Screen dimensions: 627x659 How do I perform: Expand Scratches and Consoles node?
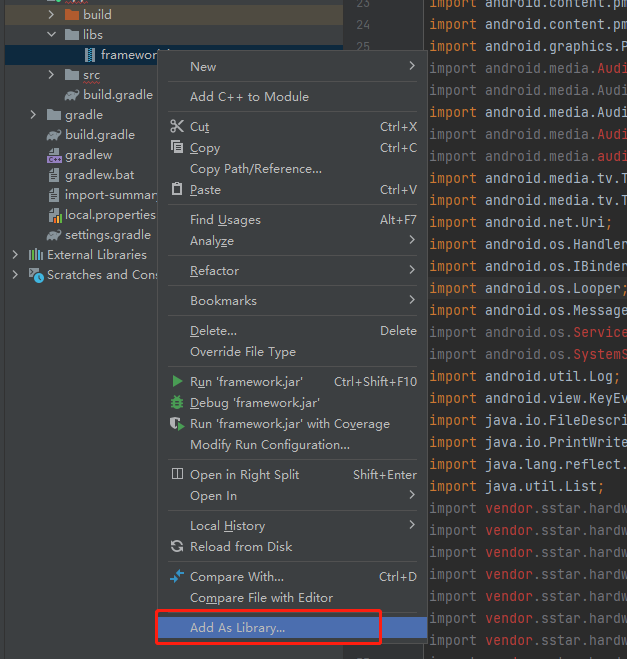(15, 275)
